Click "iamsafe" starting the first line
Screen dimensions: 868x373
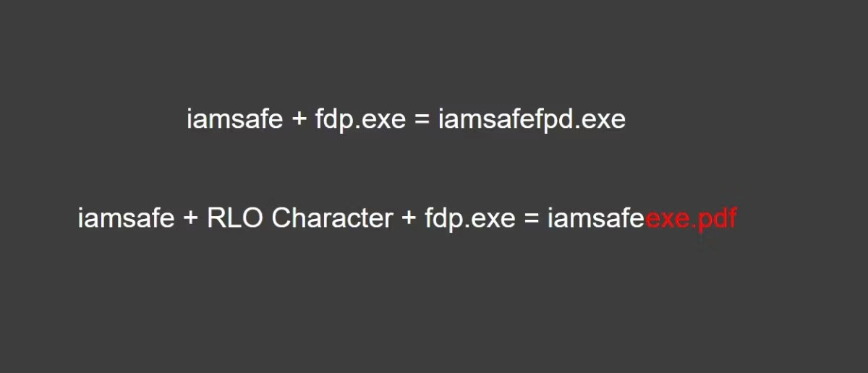click(234, 119)
